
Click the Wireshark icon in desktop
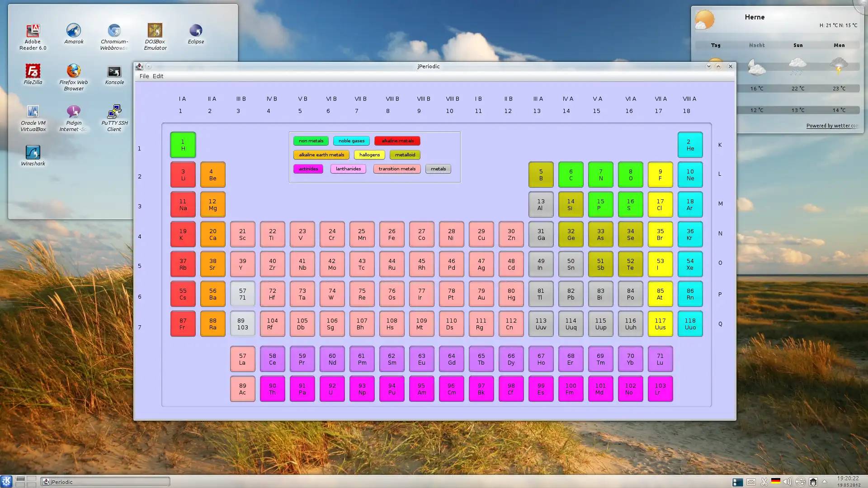coord(32,153)
